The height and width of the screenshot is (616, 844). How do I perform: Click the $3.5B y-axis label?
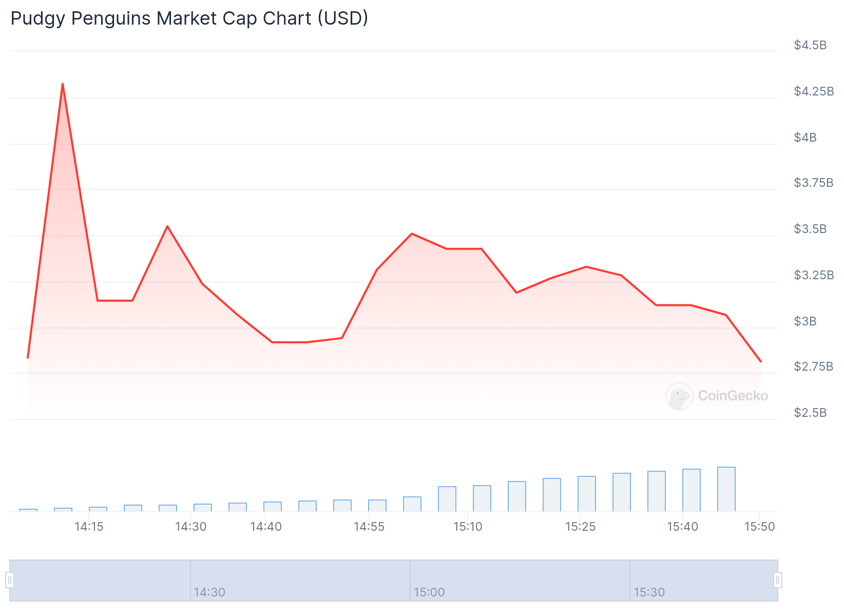(810, 229)
